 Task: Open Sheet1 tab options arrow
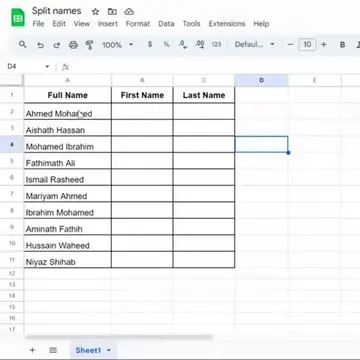(109, 350)
